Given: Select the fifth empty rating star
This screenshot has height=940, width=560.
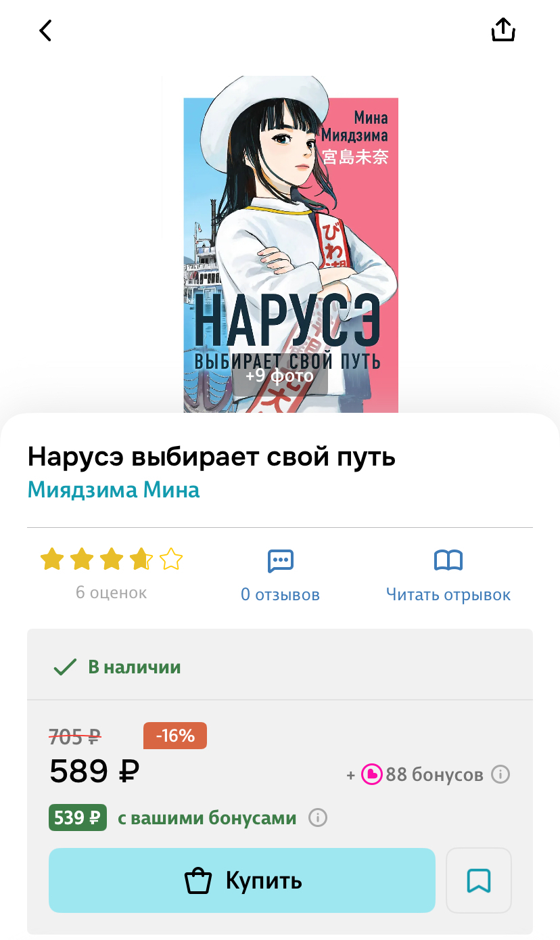Looking at the screenshot, I should (171, 559).
